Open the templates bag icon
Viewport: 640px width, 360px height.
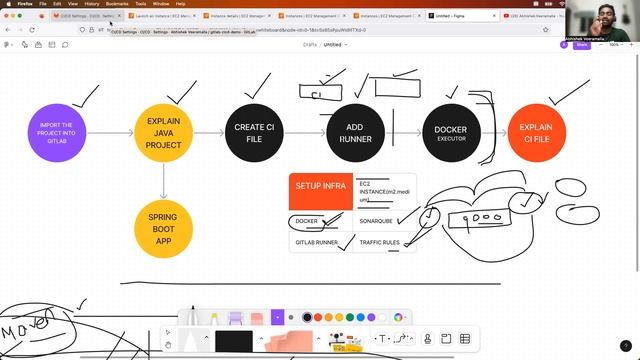coord(38,44)
